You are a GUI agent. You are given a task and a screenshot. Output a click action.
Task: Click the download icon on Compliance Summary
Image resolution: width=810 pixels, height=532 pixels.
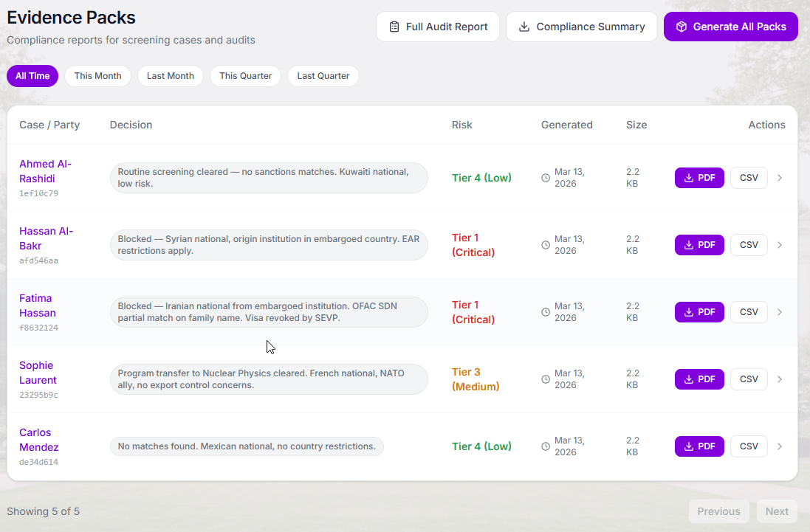(x=524, y=27)
